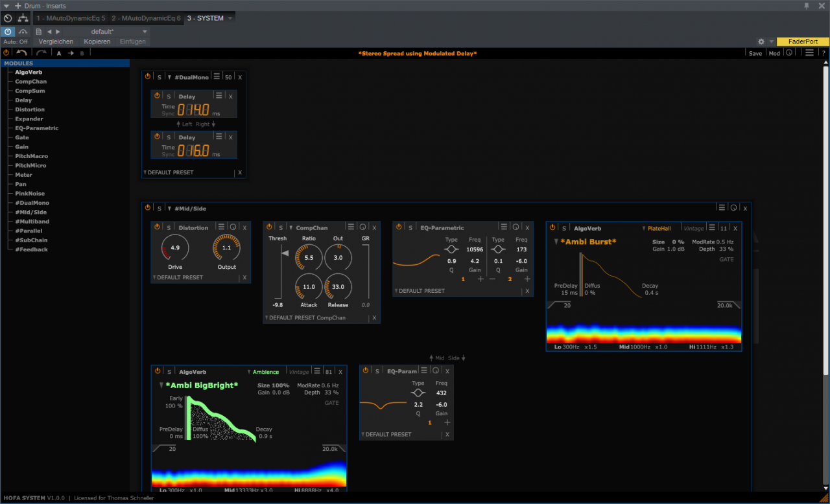Click the undo arrow in the SYSTEM toolbar
Viewport: 830px width, 504px height.
[x=21, y=53]
